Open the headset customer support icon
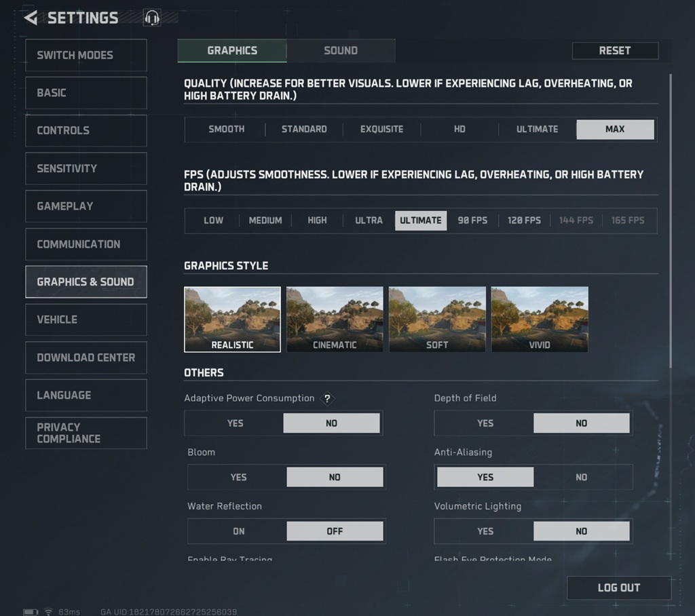This screenshot has width=695, height=616. click(x=152, y=18)
